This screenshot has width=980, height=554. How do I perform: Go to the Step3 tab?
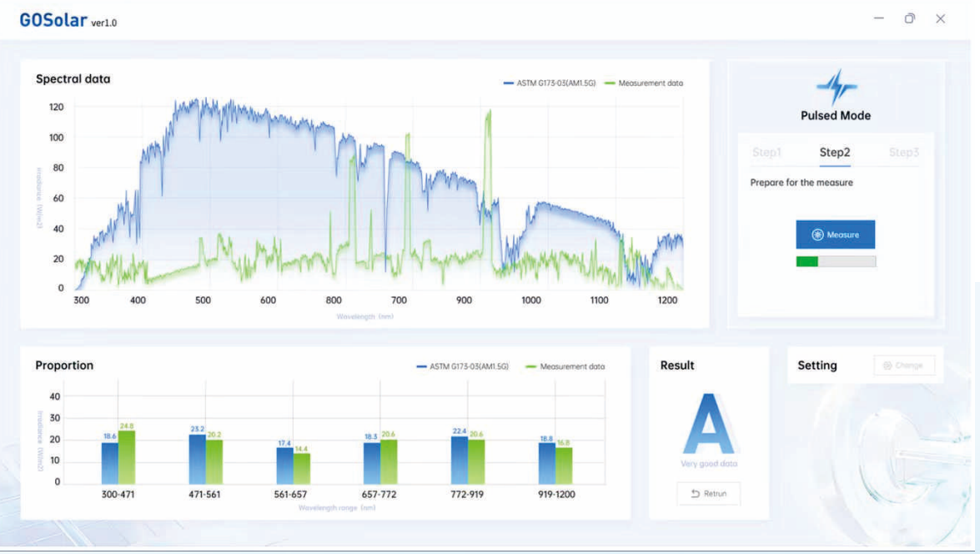[x=903, y=153]
